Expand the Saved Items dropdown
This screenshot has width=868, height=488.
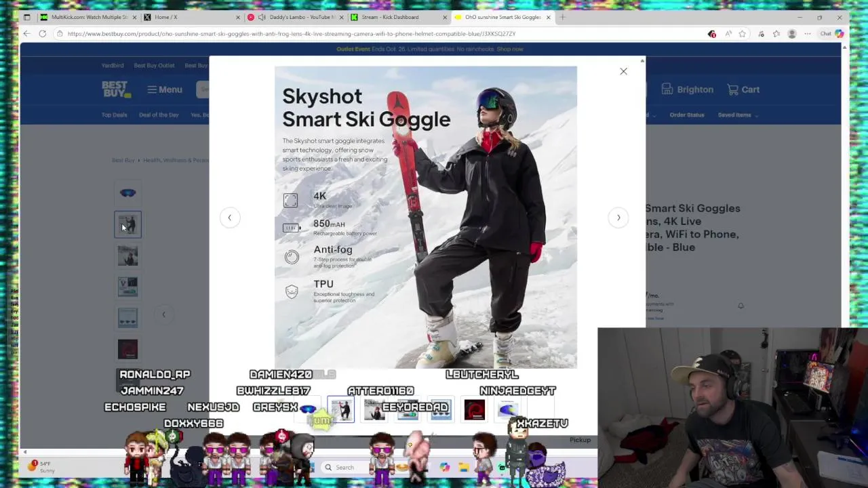pyautogui.click(x=737, y=115)
